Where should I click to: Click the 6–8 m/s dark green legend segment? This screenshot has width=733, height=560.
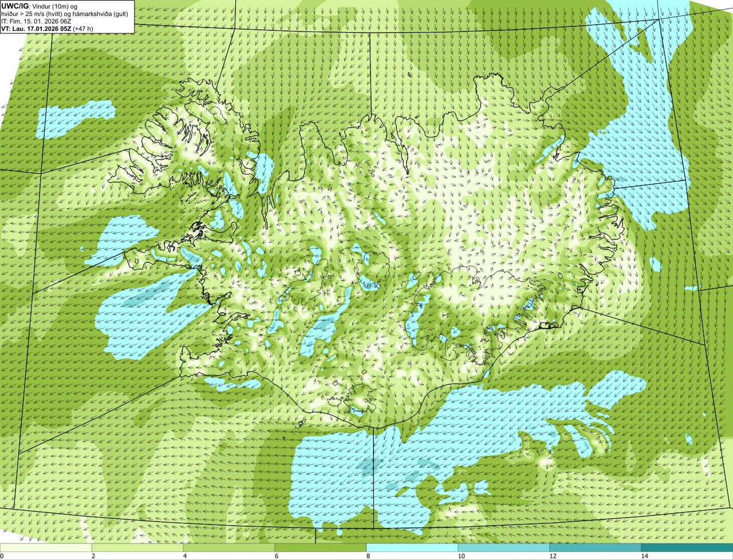click(x=321, y=548)
